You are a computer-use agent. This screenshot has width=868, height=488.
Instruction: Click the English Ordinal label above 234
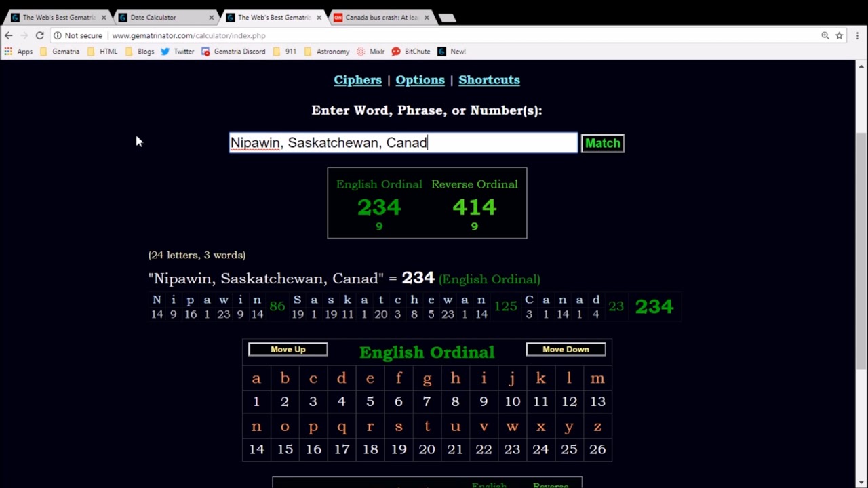379,184
